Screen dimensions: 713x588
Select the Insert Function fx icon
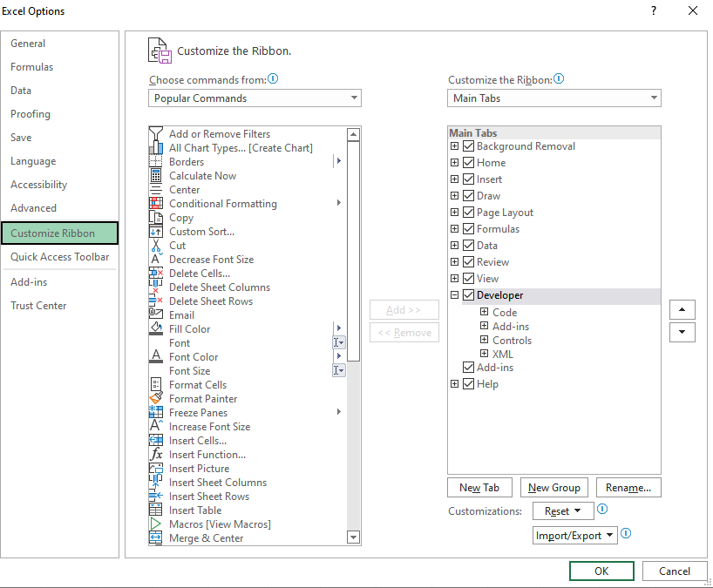(x=156, y=455)
